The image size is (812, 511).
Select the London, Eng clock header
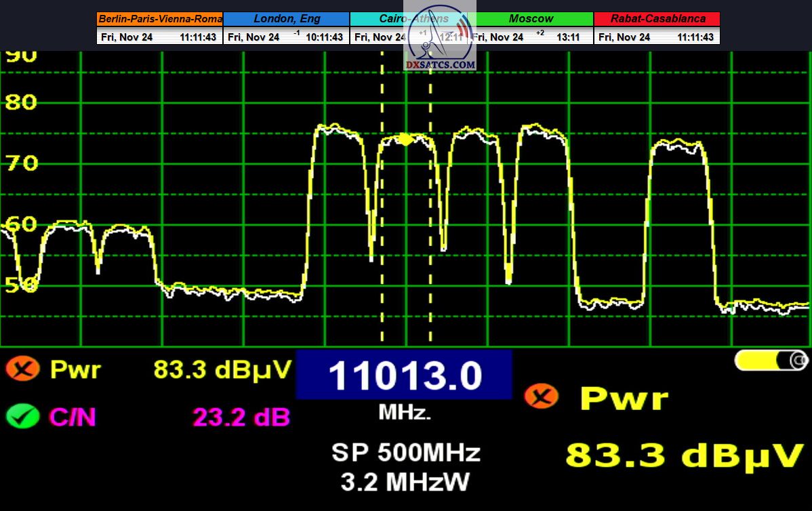point(286,19)
